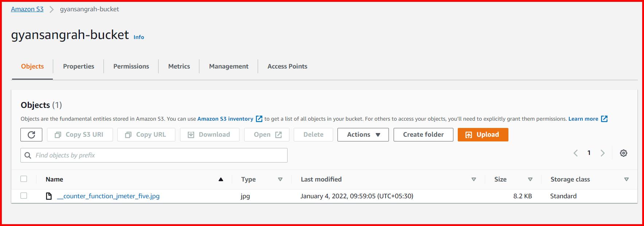This screenshot has width=644, height=226.
Task: Click the Last modified column header text
Action: click(321, 179)
